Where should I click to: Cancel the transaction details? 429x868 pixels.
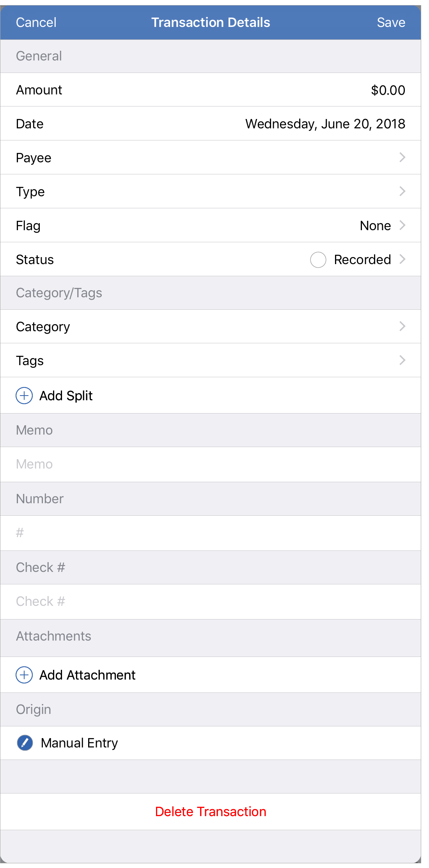pos(36,23)
